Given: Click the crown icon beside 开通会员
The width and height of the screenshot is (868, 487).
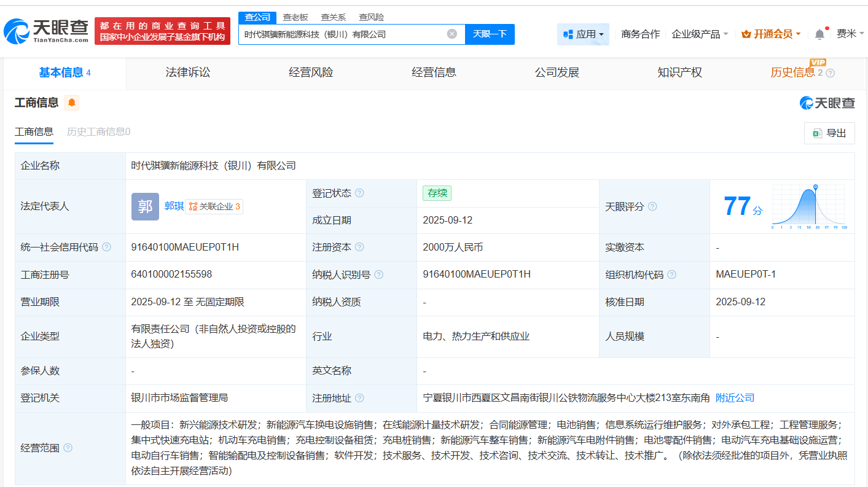Looking at the screenshot, I should pyautogui.click(x=746, y=33).
